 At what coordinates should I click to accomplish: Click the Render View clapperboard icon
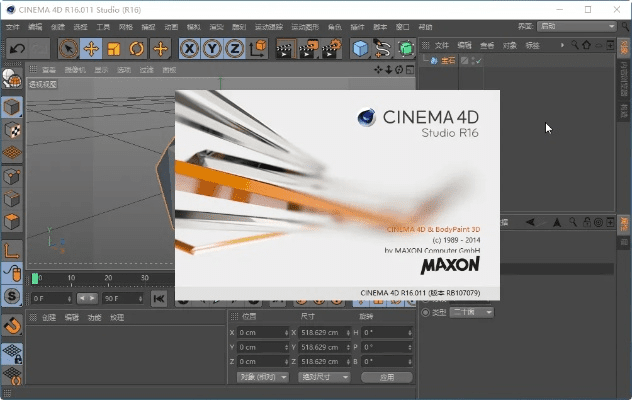[x=286, y=48]
